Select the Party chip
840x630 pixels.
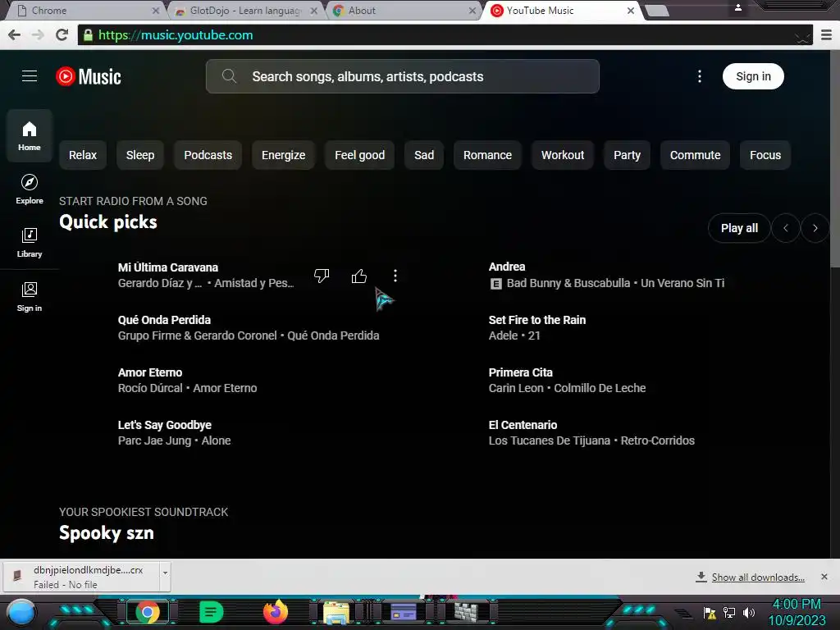coord(627,155)
